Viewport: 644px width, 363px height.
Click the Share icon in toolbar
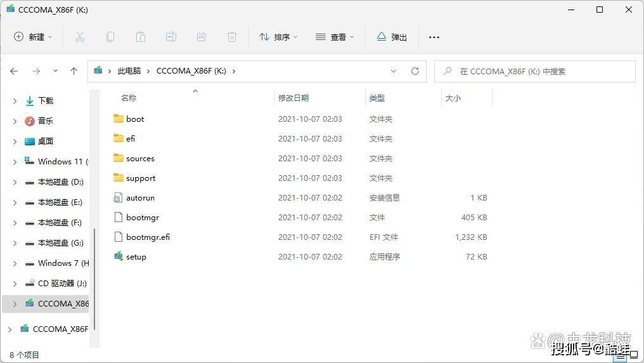click(x=202, y=37)
